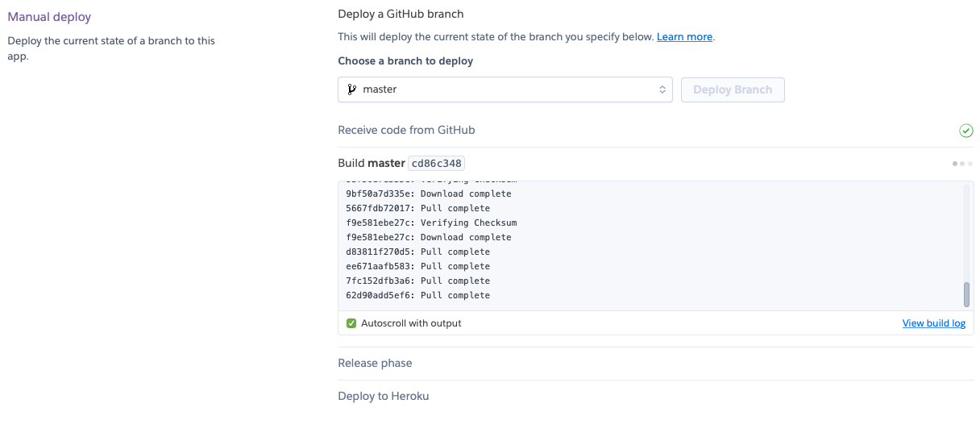Click the build progress dots indicator

coord(962,164)
